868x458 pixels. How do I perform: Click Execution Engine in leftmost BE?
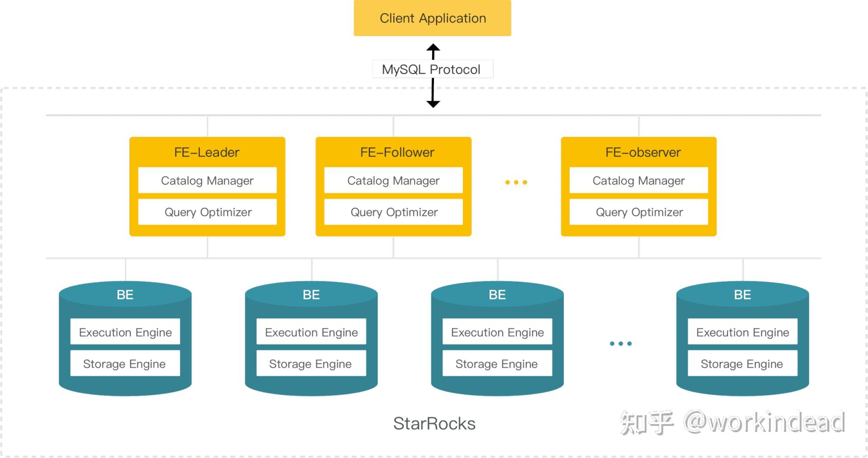[x=125, y=332]
